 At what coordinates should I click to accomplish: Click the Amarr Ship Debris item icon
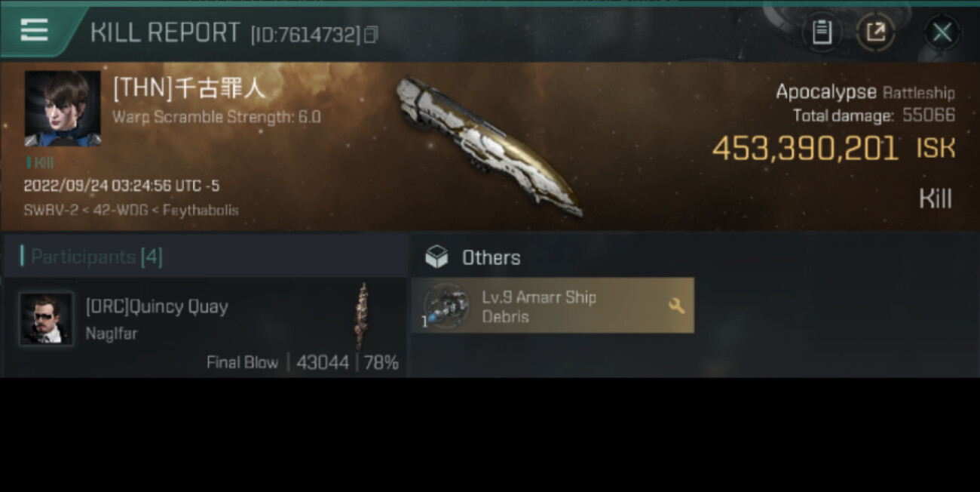tap(446, 306)
